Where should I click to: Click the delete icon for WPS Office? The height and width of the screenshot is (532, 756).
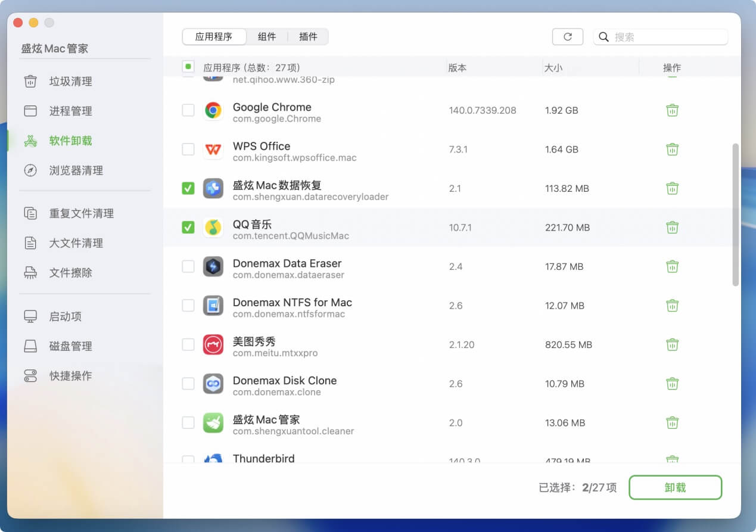pyautogui.click(x=672, y=150)
